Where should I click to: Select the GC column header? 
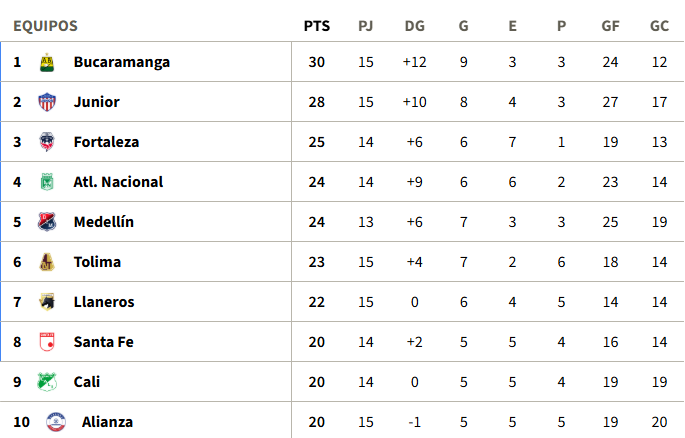pos(659,26)
